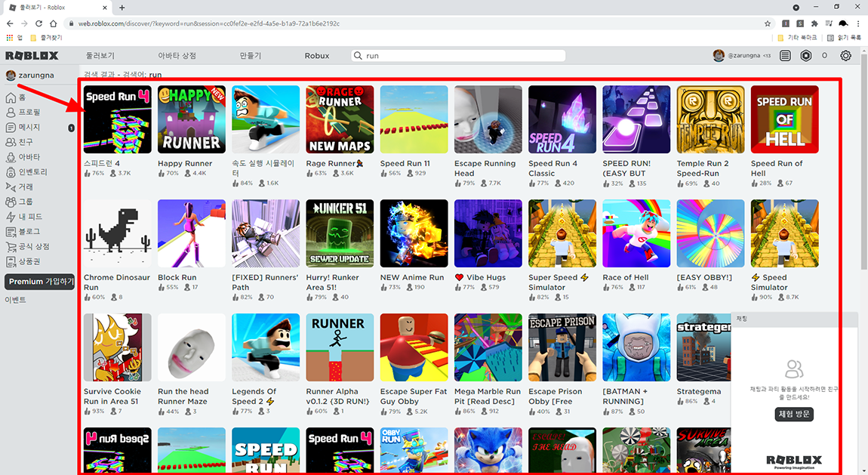Open the Escape Prison Obby thumbnail

click(562, 347)
